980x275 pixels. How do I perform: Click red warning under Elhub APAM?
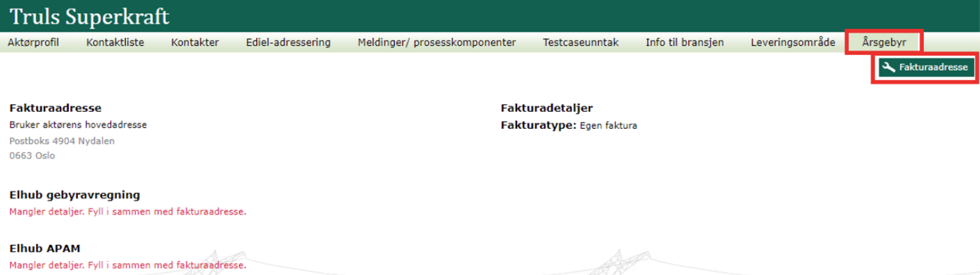128,265
